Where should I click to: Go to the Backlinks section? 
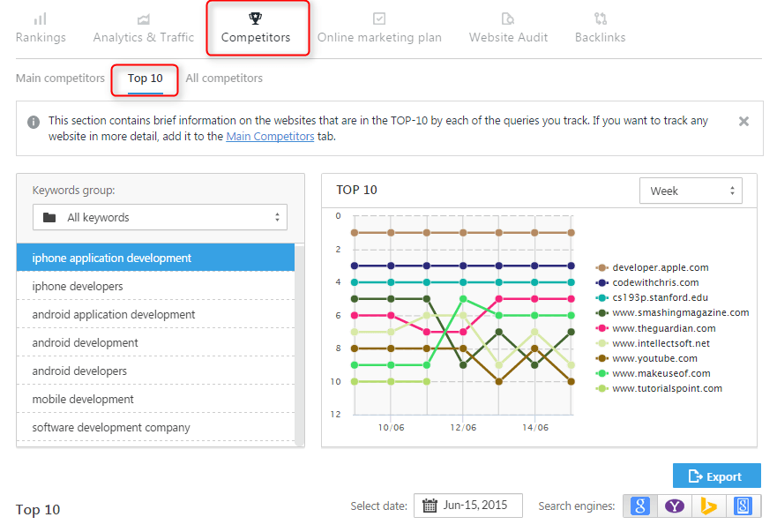(x=600, y=28)
